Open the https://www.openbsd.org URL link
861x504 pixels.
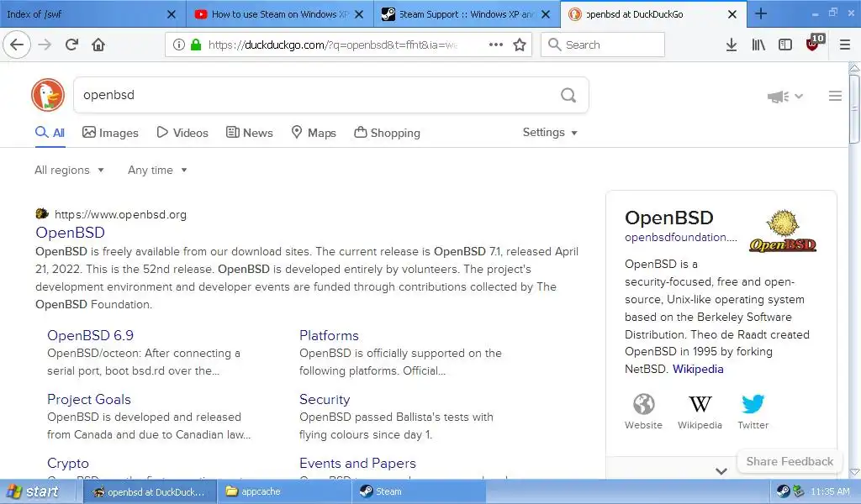click(x=120, y=214)
